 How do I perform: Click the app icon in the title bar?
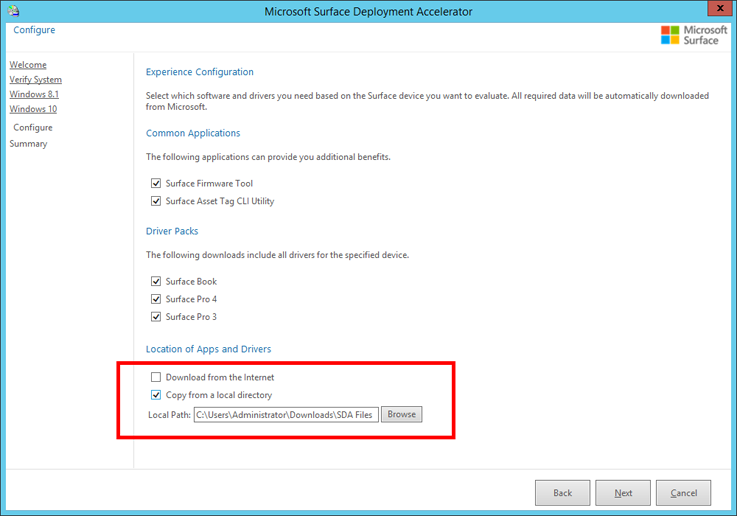[13, 10]
